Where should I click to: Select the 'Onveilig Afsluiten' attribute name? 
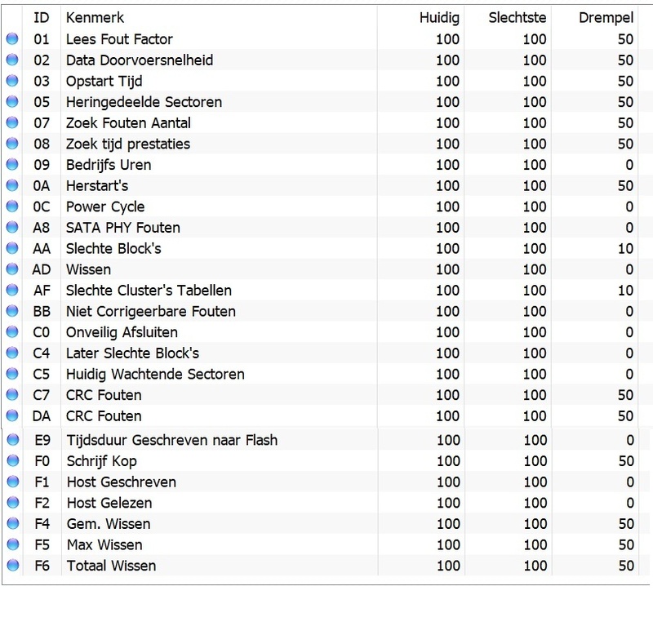(x=122, y=332)
